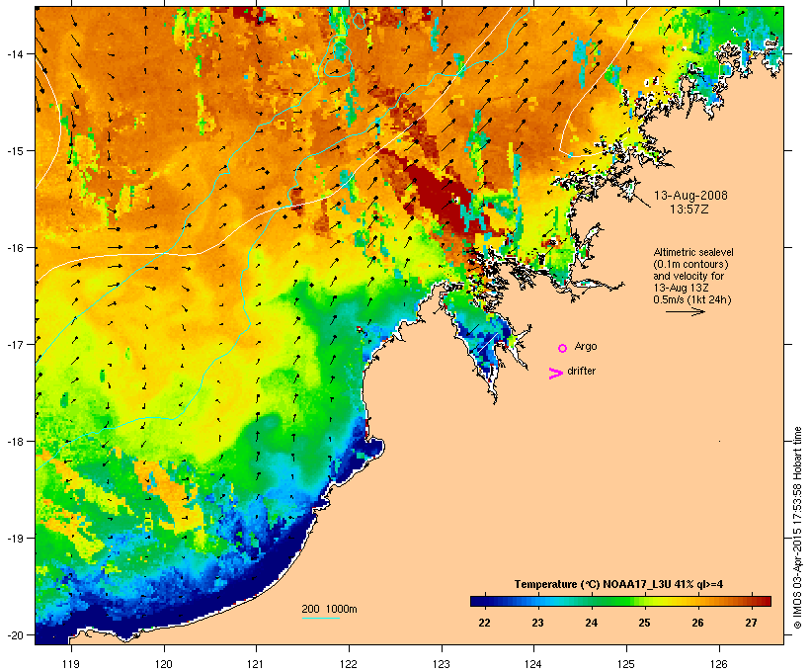Click the colorbar tick label 23
810x672 pixels.
[x=537, y=623]
